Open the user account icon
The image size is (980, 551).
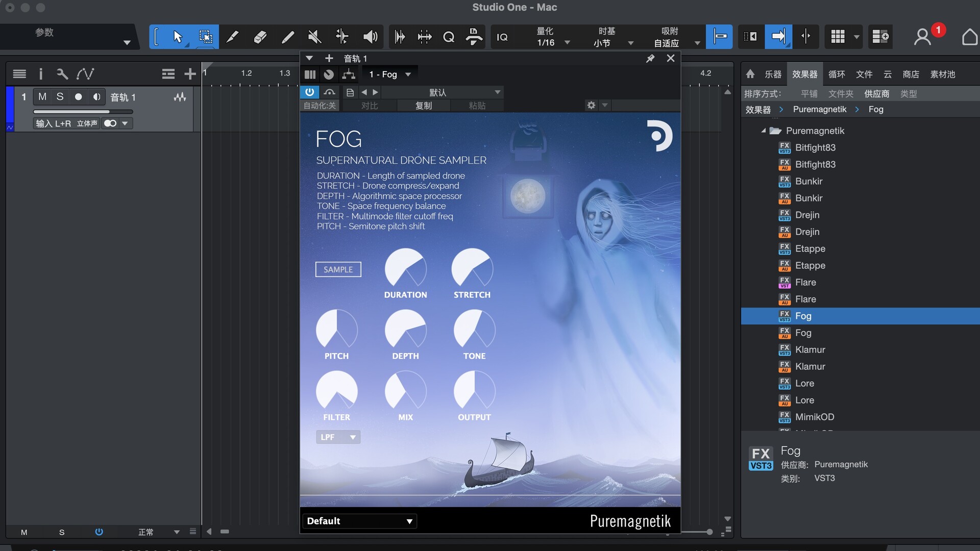(x=922, y=37)
